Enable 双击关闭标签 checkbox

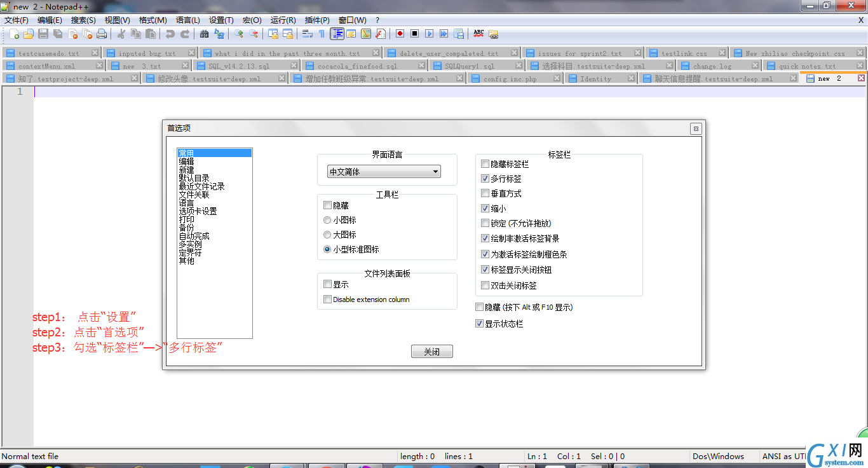click(x=485, y=286)
